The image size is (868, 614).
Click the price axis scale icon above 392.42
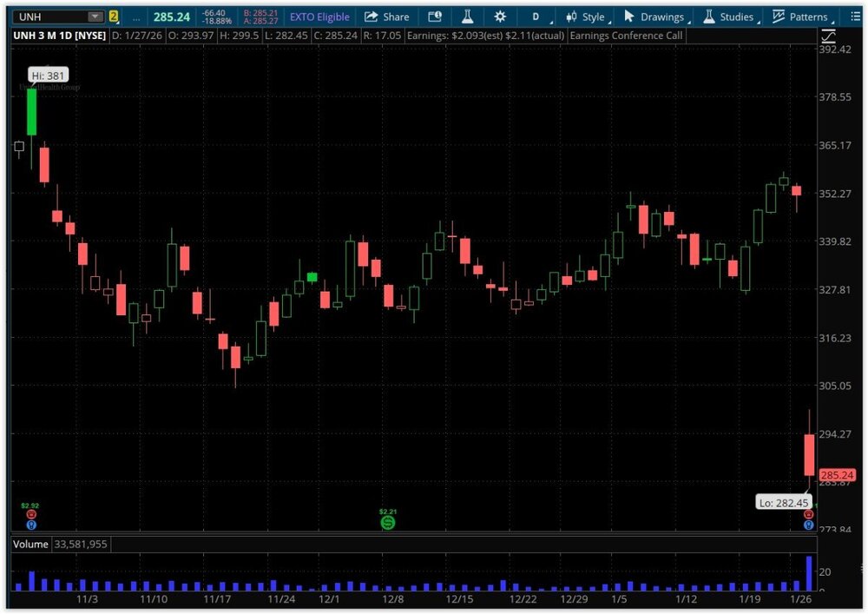829,35
